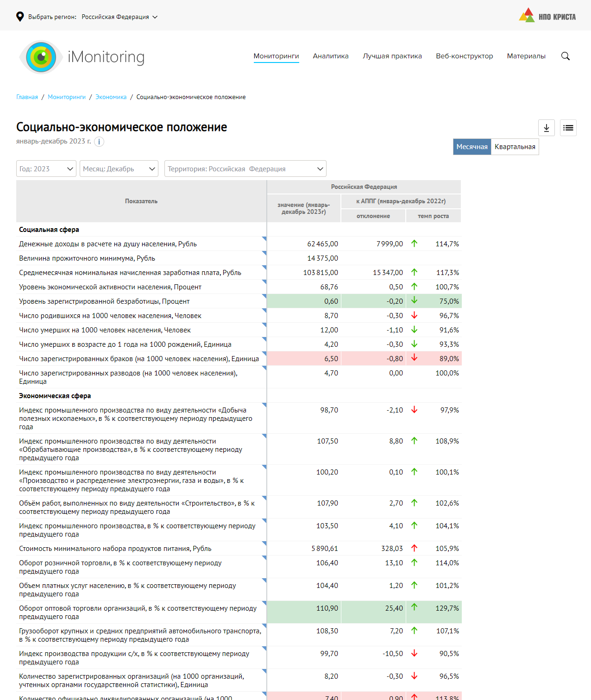591x700 pixels.
Task: Open the list view icon button
Action: click(x=568, y=128)
